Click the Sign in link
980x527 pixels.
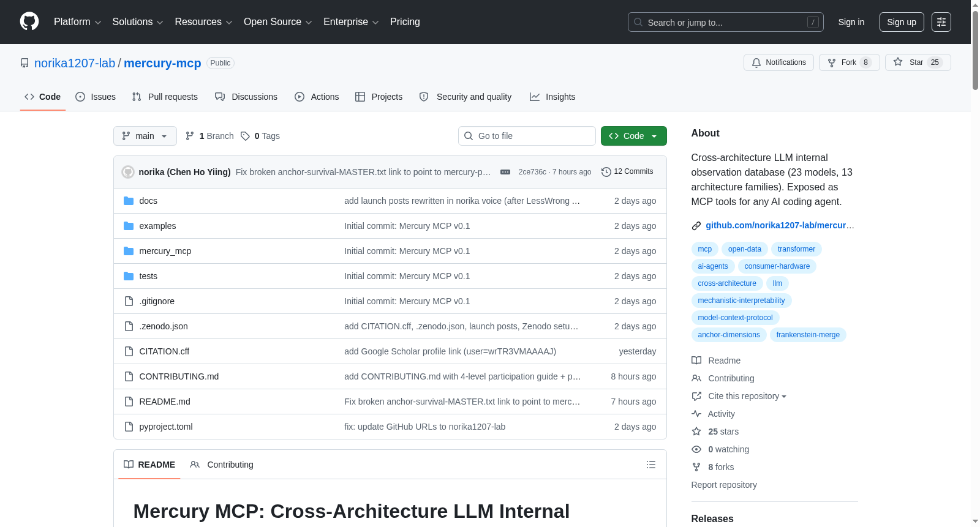(851, 22)
